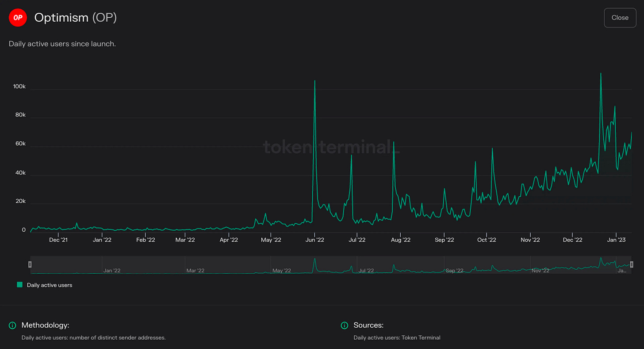Click the Sources heading
This screenshot has width=644, height=349.
click(368, 325)
